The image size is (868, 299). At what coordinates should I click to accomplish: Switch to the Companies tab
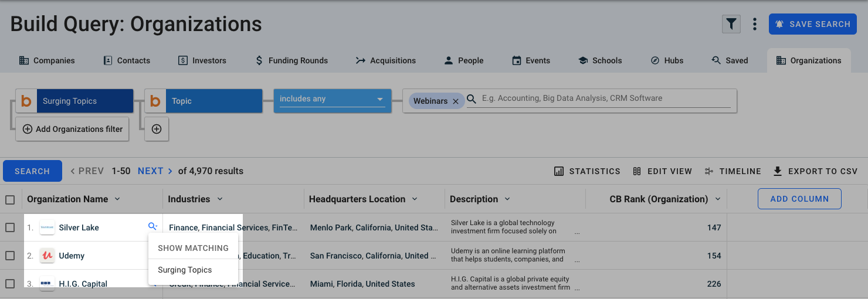[47, 60]
